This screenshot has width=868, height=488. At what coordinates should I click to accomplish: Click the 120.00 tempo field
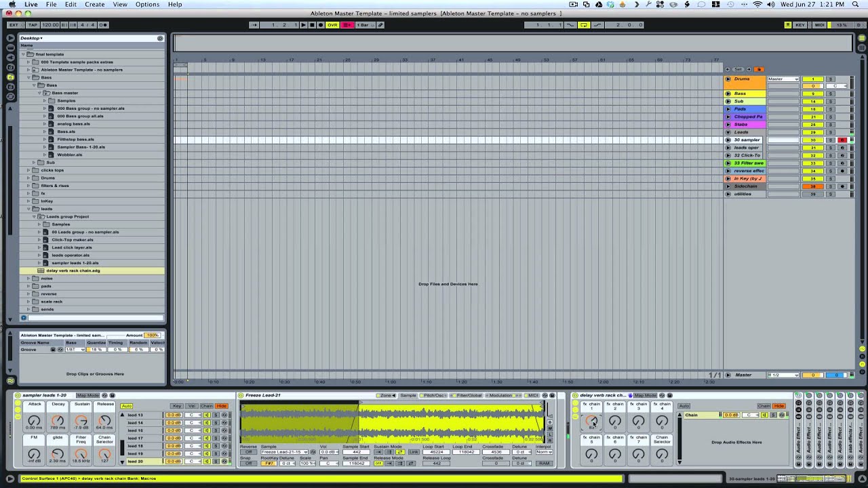tap(50, 25)
